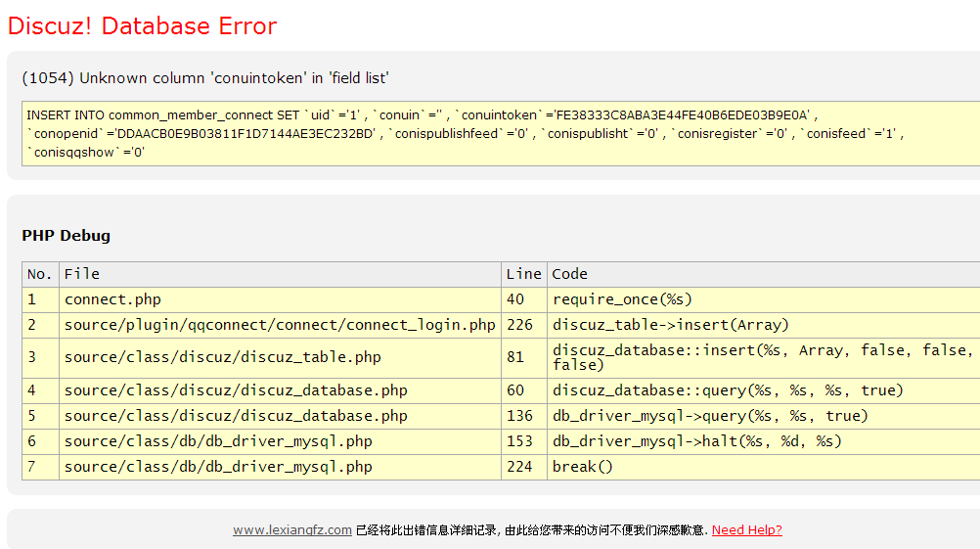Click the Code column header
The height and width of the screenshot is (549, 980).
point(763,274)
